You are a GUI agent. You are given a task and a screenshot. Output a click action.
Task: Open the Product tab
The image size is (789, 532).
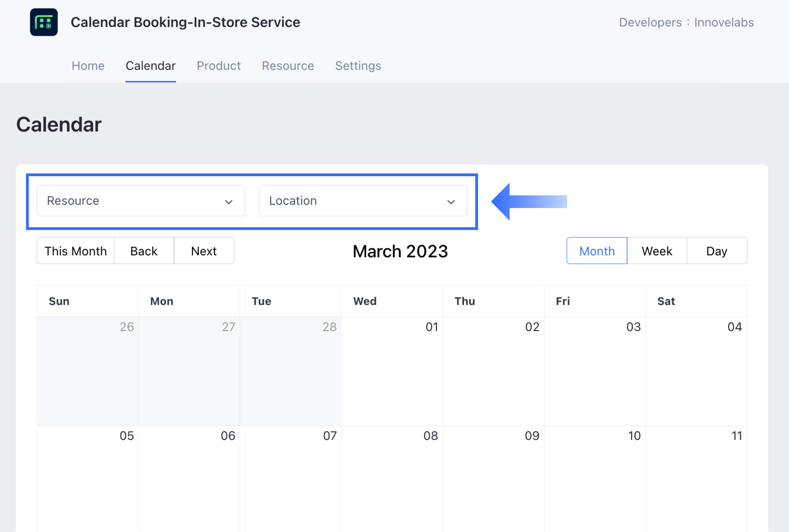(x=218, y=66)
